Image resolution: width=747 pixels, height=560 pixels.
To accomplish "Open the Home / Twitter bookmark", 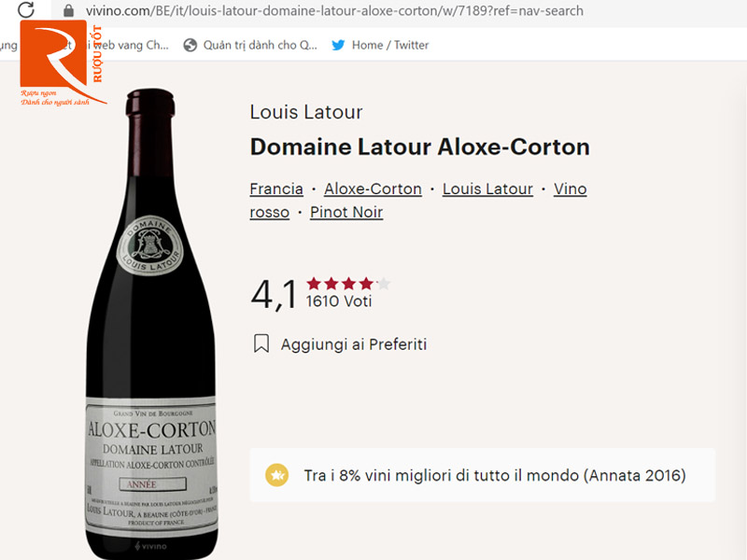I will pyautogui.click(x=392, y=45).
